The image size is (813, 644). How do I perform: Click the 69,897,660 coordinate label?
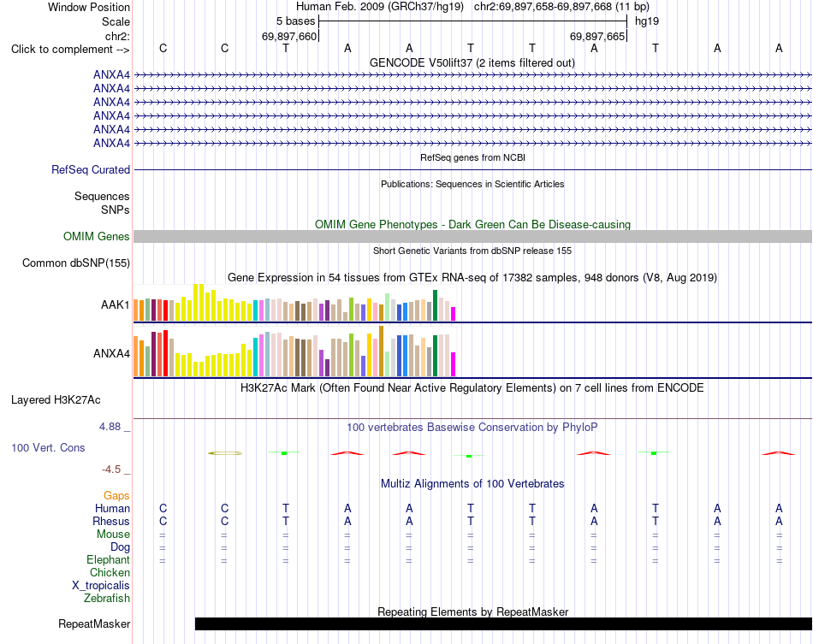(288, 36)
